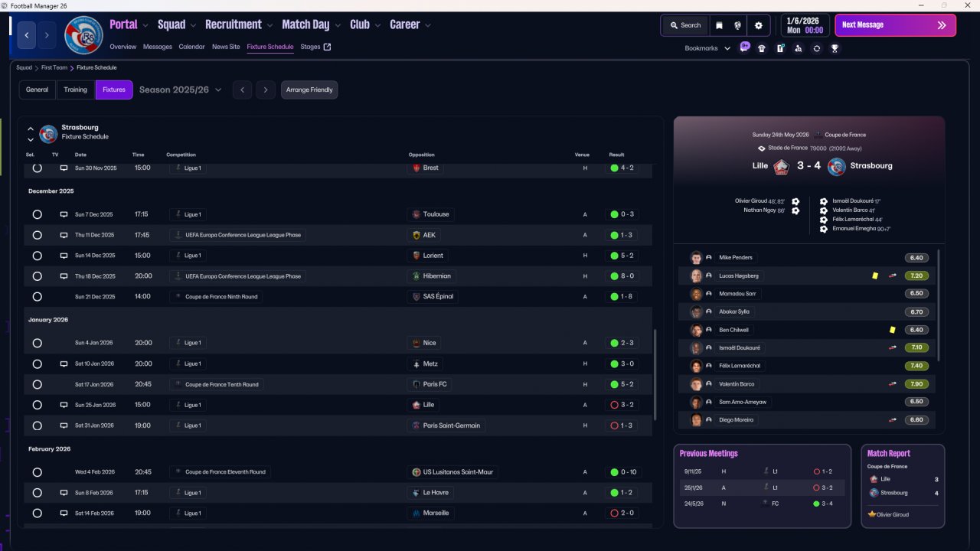This screenshot has width=980, height=551.
Task: Open the tactics board bookmark icon
Action: pyautogui.click(x=780, y=48)
